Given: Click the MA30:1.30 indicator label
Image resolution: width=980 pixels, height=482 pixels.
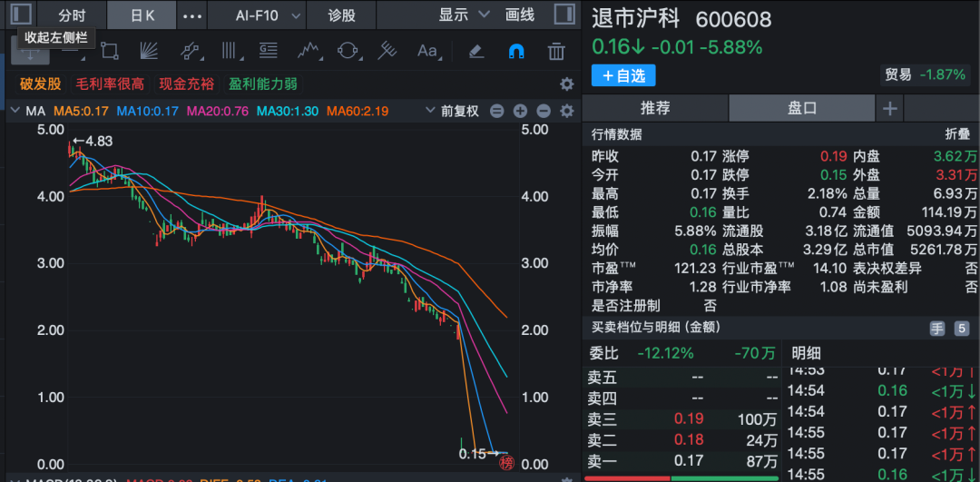Looking at the screenshot, I should pos(288,112).
